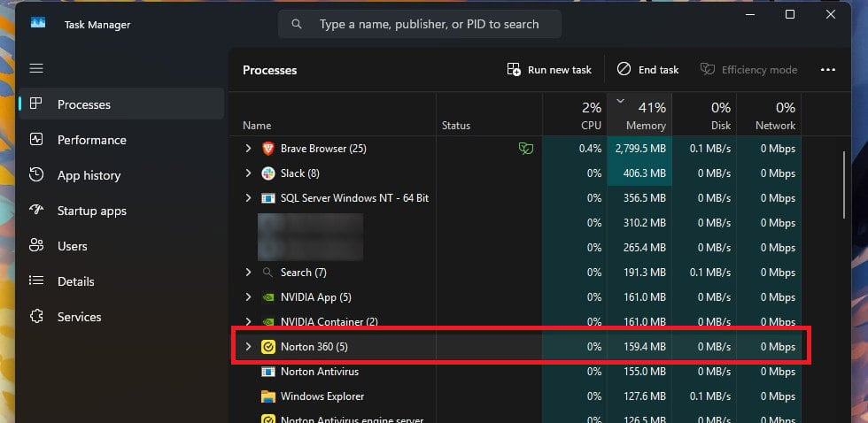
Task: Click the Norton Antivirus process icon
Action: click(267, 372)
